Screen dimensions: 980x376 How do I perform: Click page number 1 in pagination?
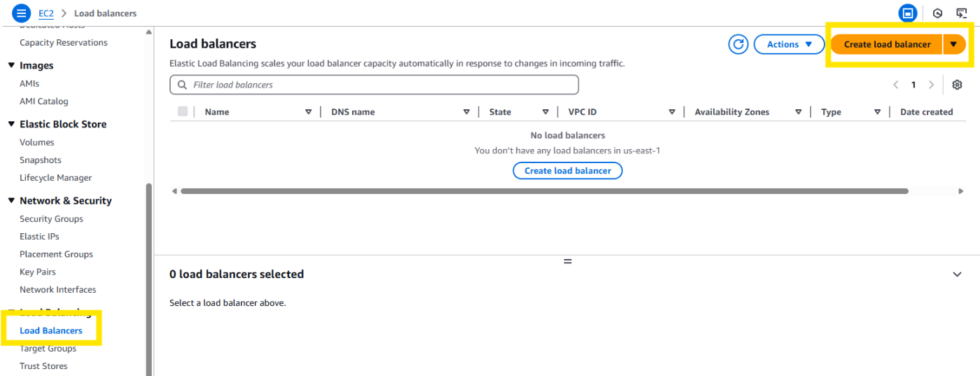point(913,85)
